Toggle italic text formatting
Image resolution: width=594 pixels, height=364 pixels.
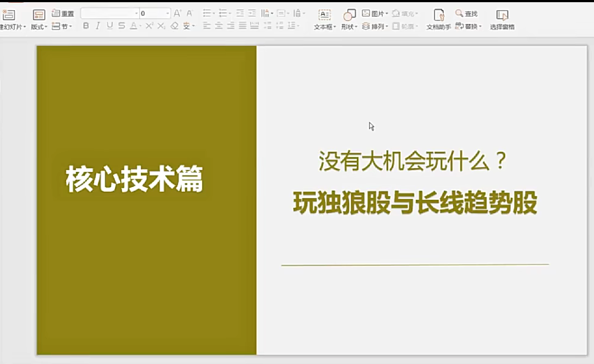pyautogui.click(x=98, y=26)
